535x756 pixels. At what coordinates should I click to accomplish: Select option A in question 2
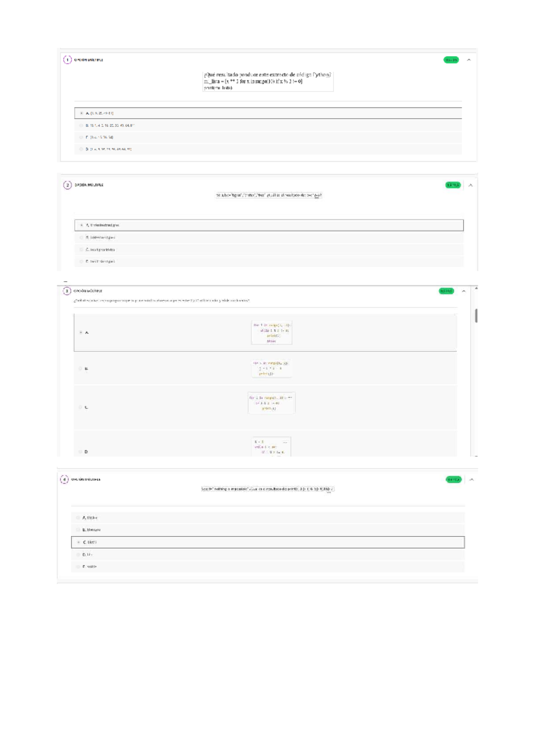[269, 225]
